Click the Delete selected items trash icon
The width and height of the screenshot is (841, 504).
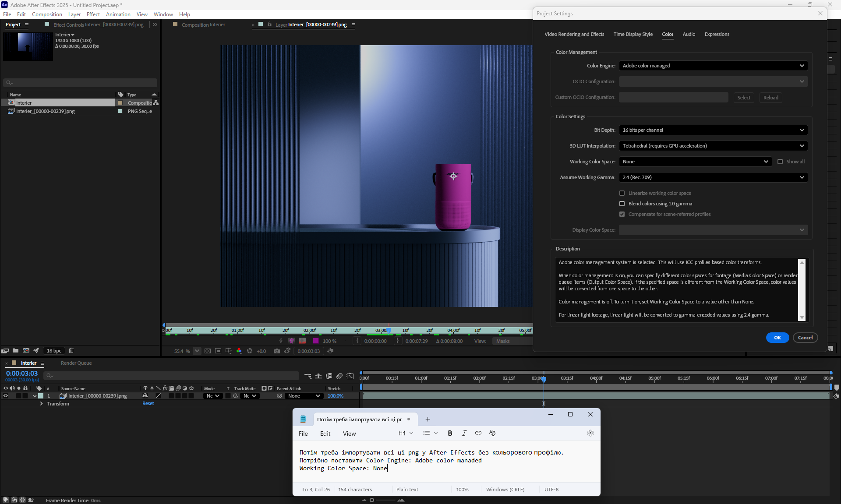click(71, 351)
